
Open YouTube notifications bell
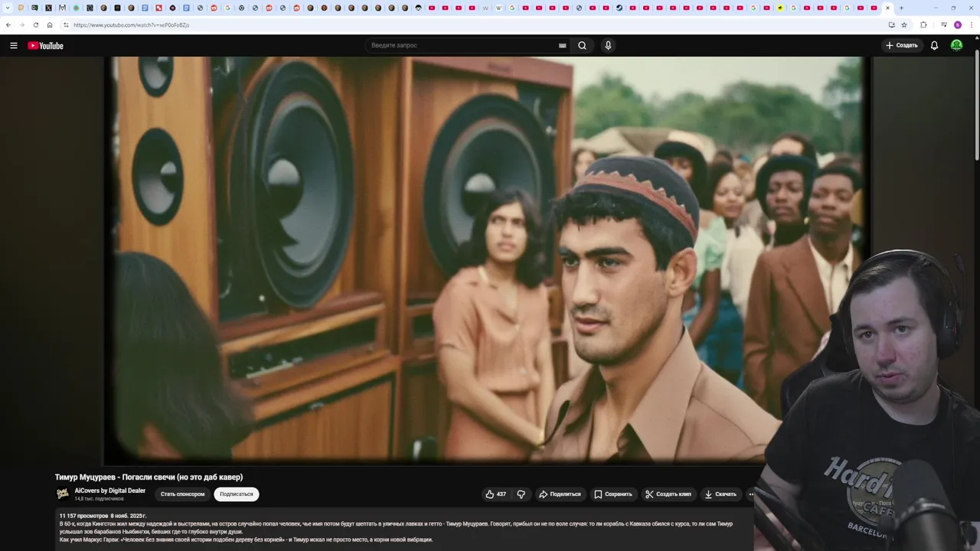click(934, 45)
